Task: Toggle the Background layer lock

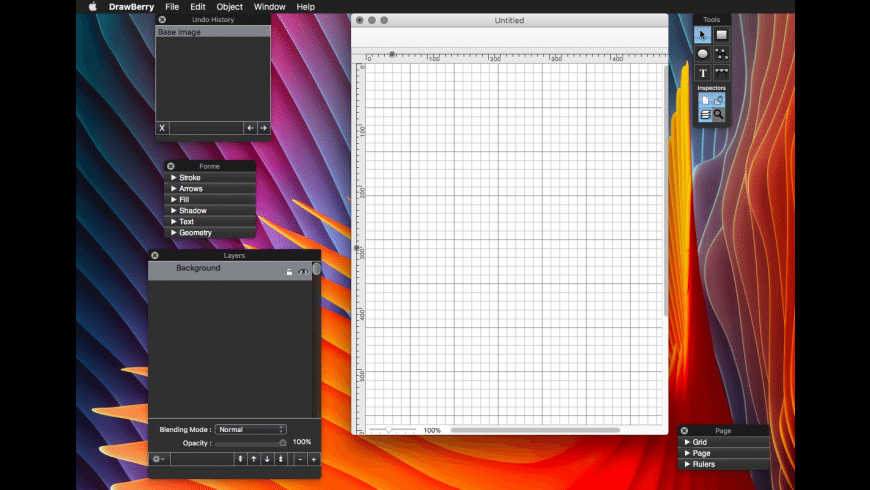Action: 289,272
